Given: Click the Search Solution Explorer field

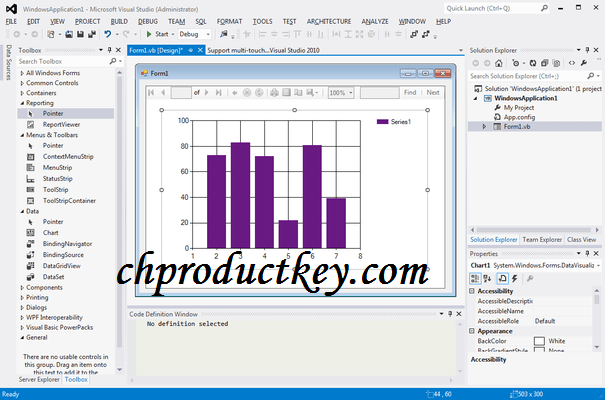Looking at the screenshot, I should (527, 76).
